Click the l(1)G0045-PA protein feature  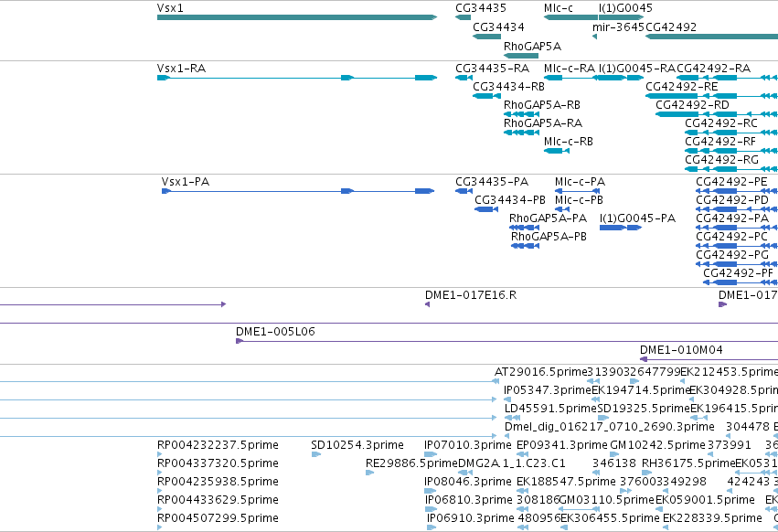tap(621, 228)
